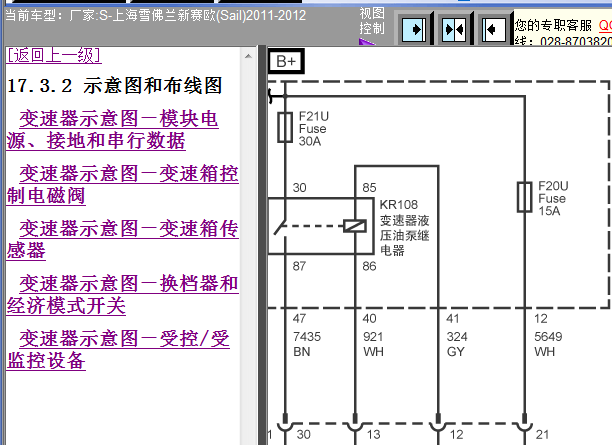Click the relay switch contact symbol

tap(280, 228)
